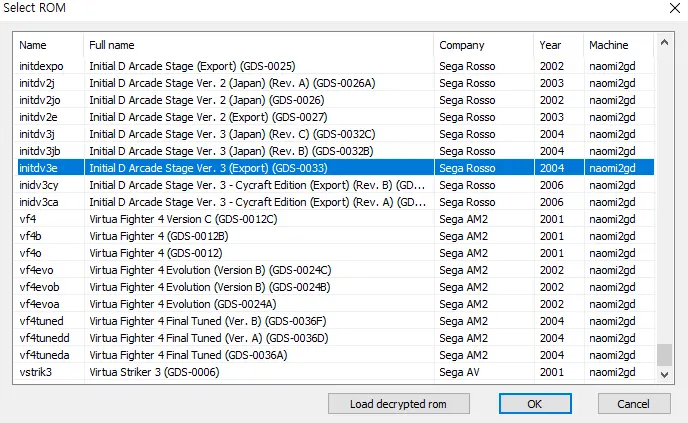
Task: Click Load decrypted rom button
Action: (398, 403)
